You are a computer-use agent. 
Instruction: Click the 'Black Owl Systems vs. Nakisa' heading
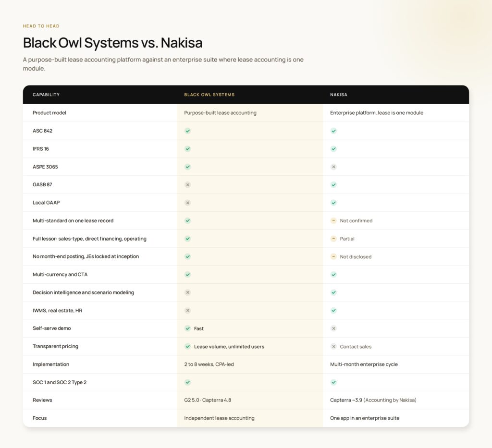point(112,43)
